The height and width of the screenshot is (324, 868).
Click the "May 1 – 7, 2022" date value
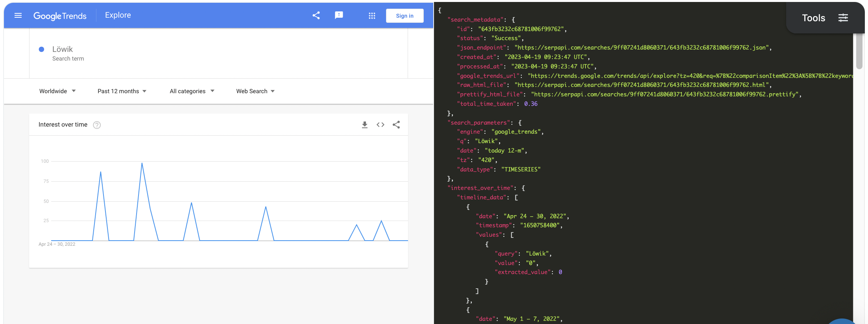[x=531, y=319]
